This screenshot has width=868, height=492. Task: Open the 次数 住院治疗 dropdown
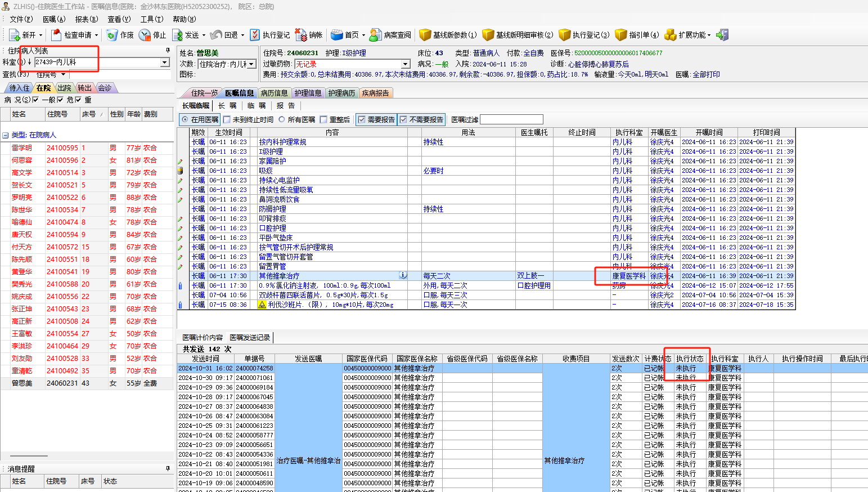click(251, 64)
